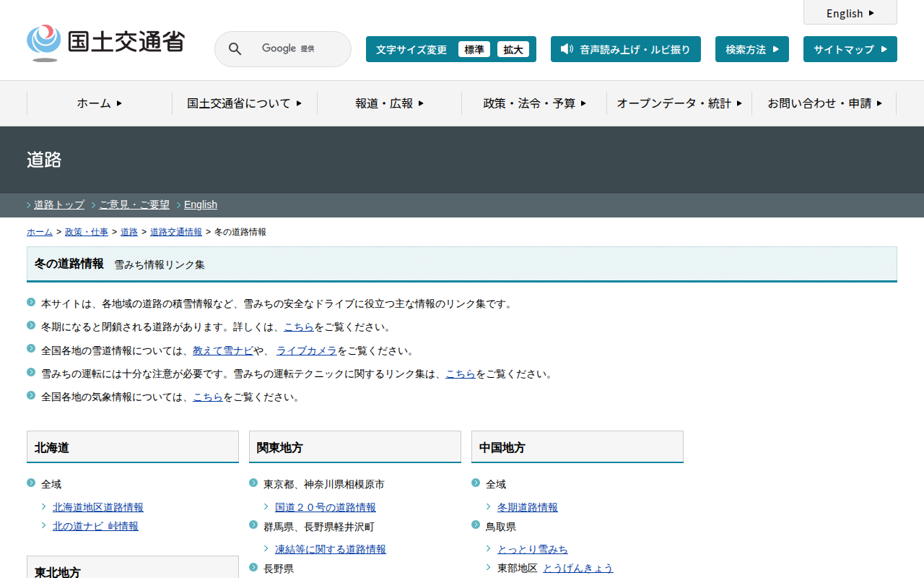Click the speaker icon for 音声読み上げ

(x=567, y=49)
